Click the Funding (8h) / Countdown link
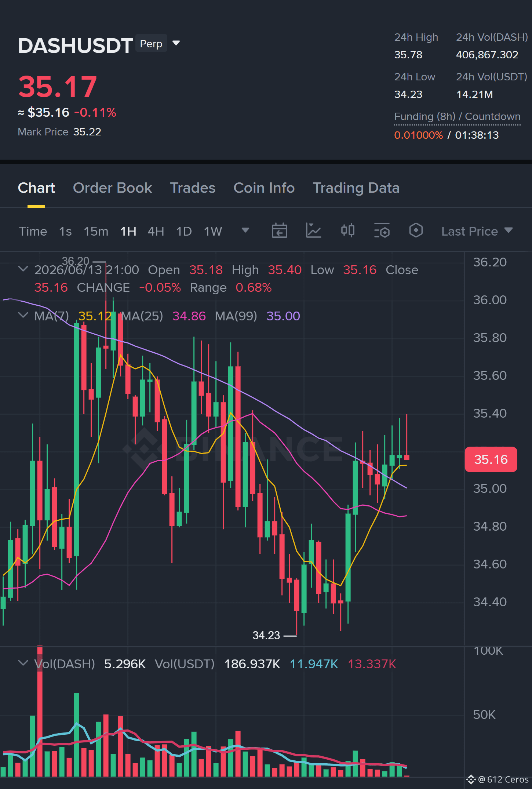532x789 pixels. pyautogui.click(x=457, y=117)
